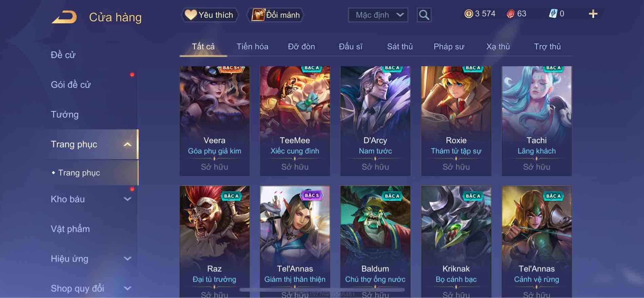This screenshot has height=298, width=644.
Task: Tap the gold coin balance icon
Action: click(468, 14)
